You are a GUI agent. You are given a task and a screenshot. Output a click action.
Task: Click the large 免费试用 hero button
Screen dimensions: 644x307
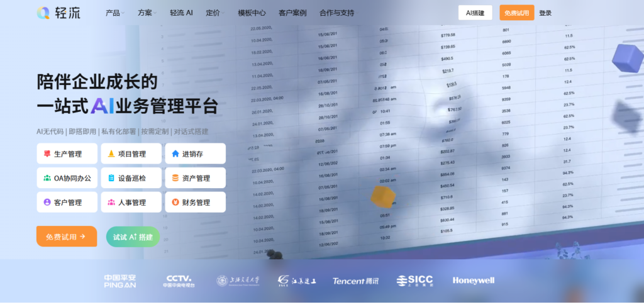[x=67, y=237]
